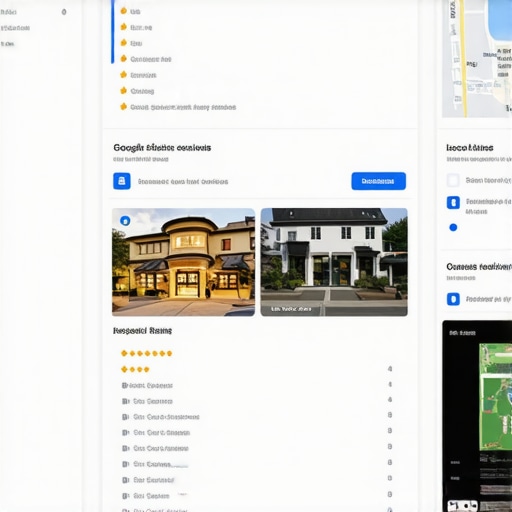Viewport: 512px width, 512px height.
Task: Click the small blue round badge on the yellow building photo
Action: click(x=125, y=221)
